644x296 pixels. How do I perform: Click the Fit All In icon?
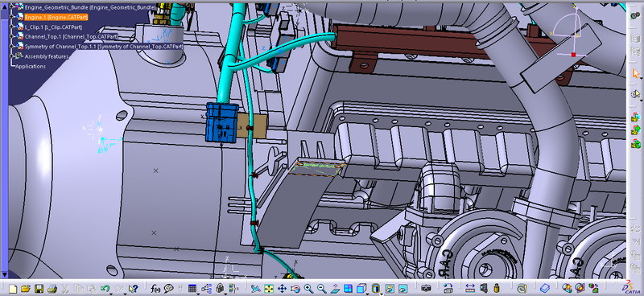pyautogui.click(x=269, y=289)
